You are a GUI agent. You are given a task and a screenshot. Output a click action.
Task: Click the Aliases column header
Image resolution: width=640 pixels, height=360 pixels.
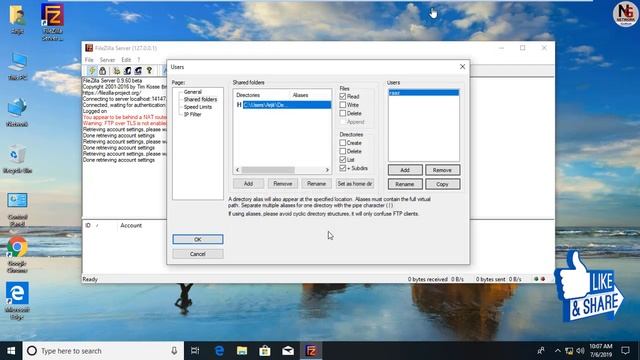311,95
